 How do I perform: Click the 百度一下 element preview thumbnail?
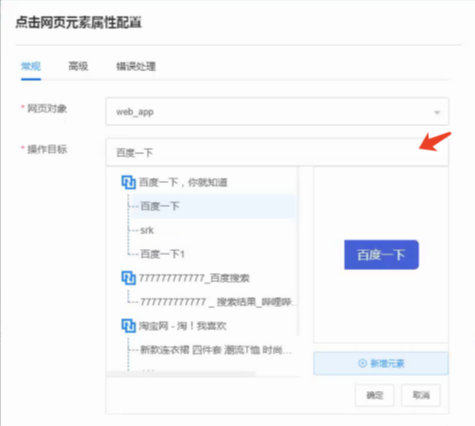click(x=381, y=255)
